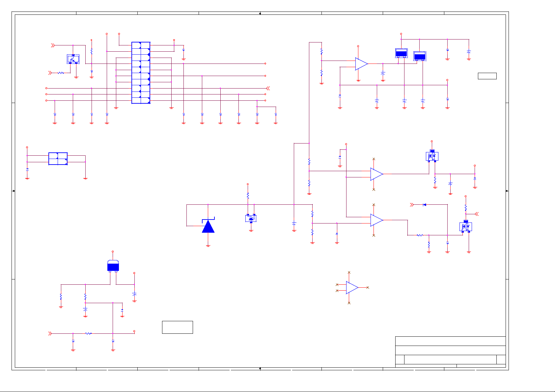The height and width of the screenshot is (392, 555).
Task: Select the empty rectangular note box at bottom center
Action: click(x=178, y=327)
